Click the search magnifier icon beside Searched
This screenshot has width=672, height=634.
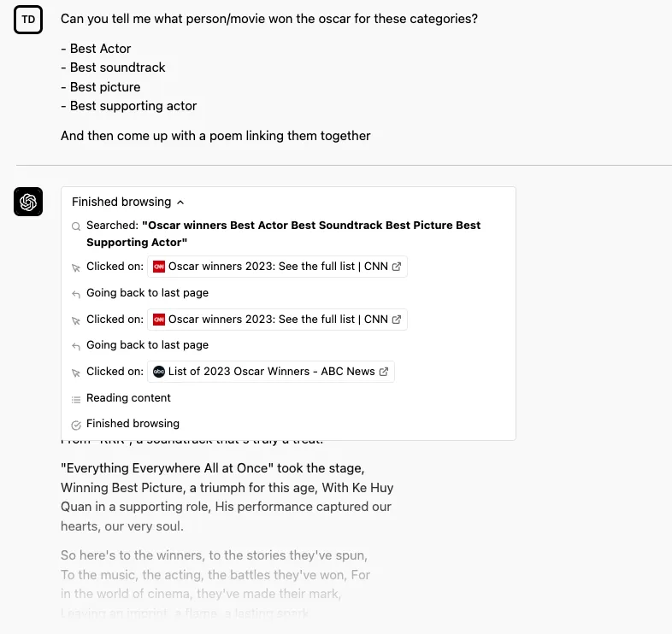pyautogui.click(x=76, y=226)
